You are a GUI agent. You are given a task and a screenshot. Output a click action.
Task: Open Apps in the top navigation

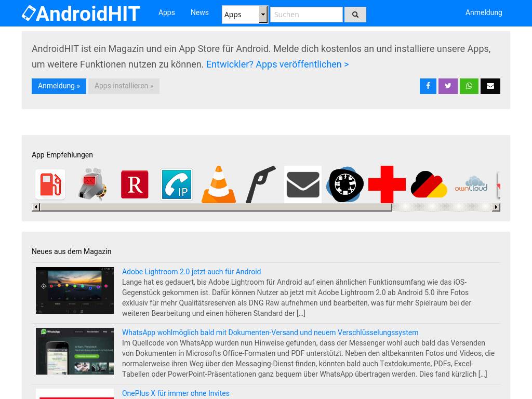tap(167, 12)
